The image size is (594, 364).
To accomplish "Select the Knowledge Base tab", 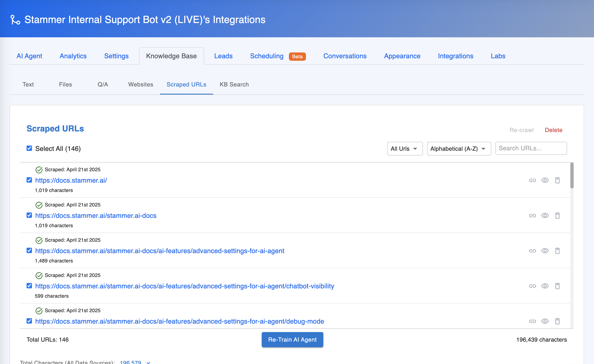I will click(171, 56).
